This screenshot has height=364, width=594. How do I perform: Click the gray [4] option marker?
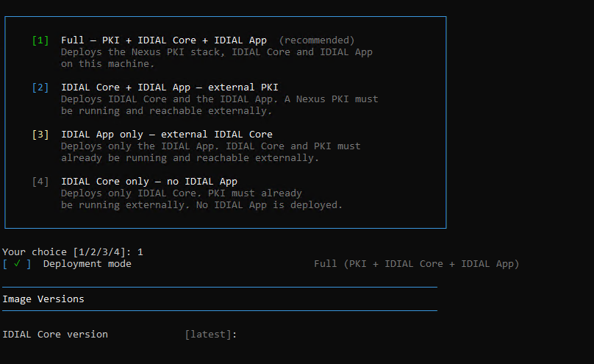40,182
